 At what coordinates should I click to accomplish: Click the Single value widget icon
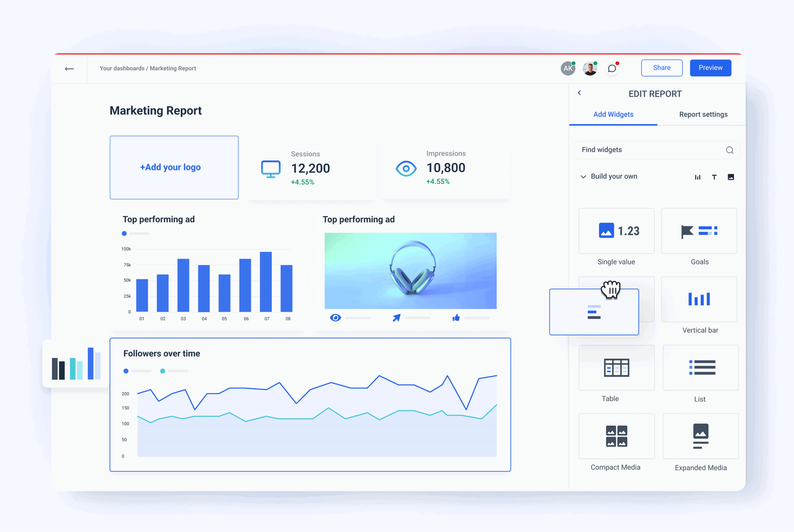click(x=616, y=231)
